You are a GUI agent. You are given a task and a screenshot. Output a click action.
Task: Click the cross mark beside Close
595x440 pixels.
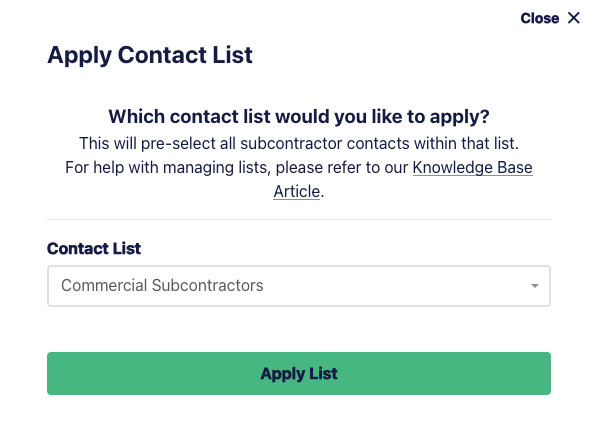click(x=573, y=18)
